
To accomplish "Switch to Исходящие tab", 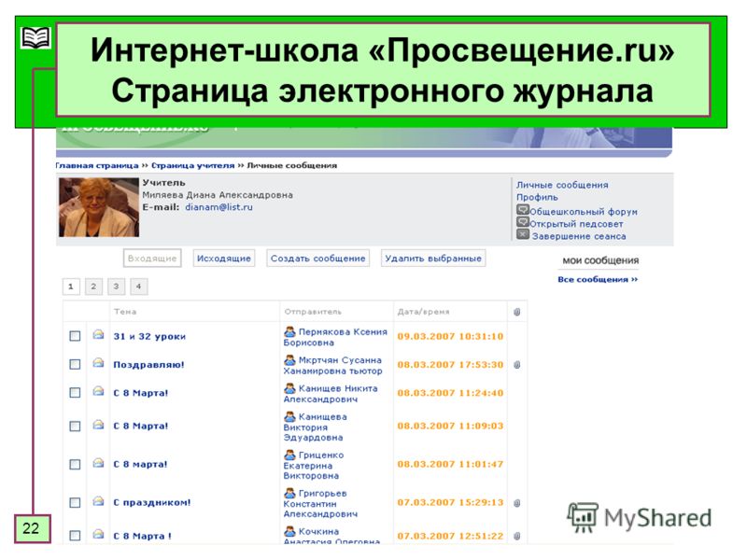I will click(x=224, y=259).
